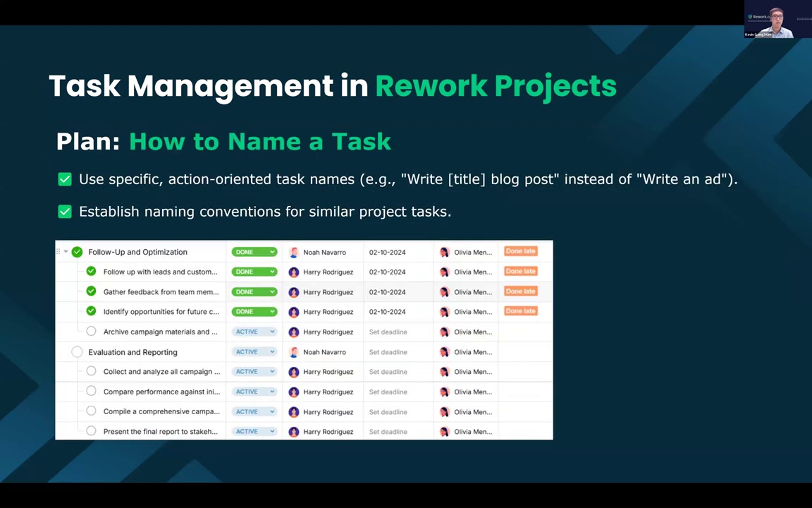Uncheck Identify opportunities for future task
The image size is (812, 508).
coord(91,311)
